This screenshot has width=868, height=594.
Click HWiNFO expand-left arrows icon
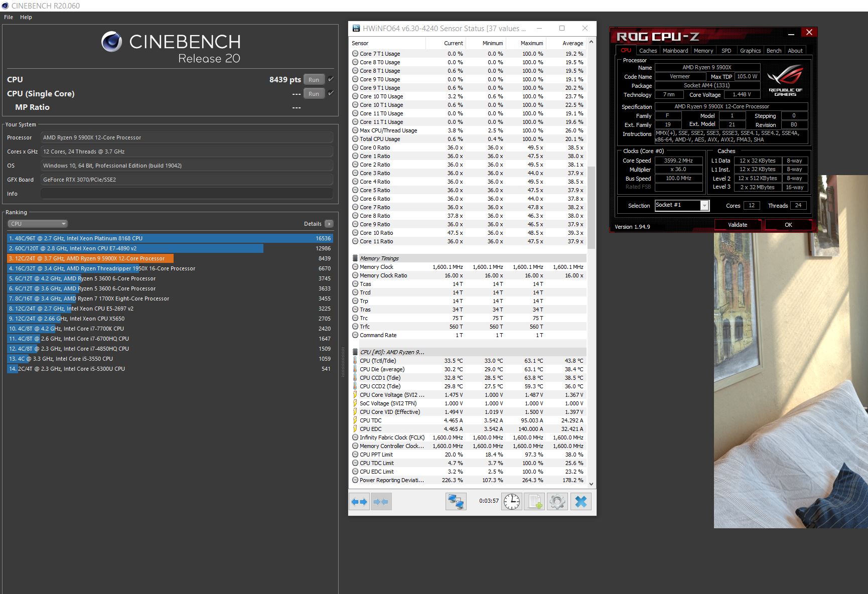(x=359, y=501)
